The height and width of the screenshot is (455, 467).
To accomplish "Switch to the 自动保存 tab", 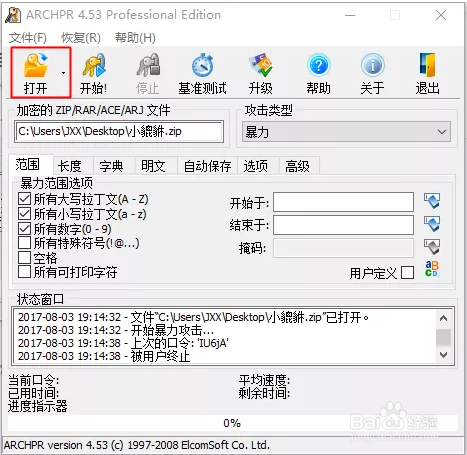I will click(x=207, y=166).
